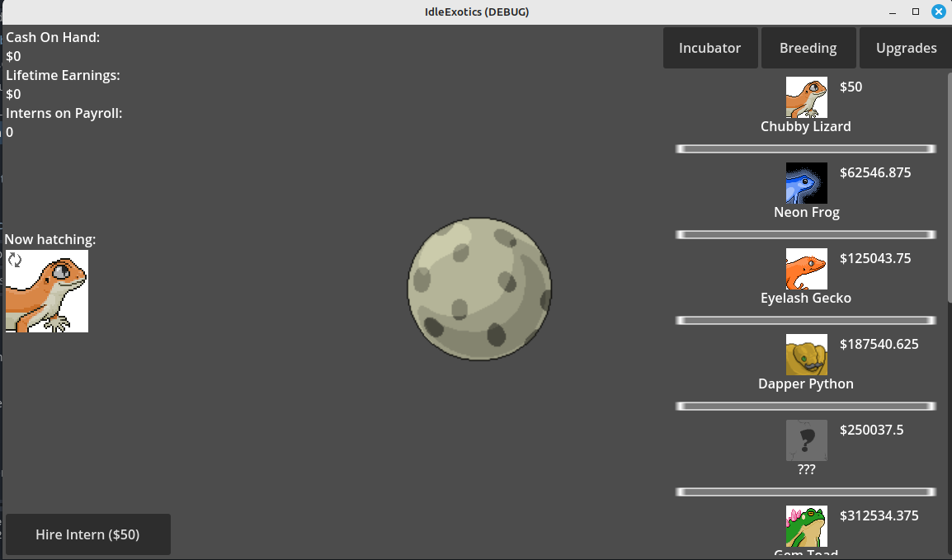
Task: Click the cycle arrows on the hatching lizard
Action: pos(13,260)
